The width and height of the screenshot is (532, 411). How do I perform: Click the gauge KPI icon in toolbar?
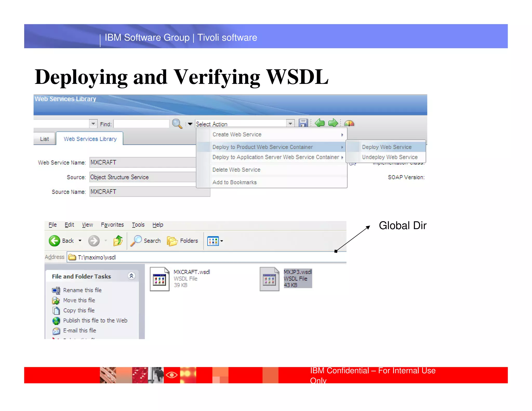click(x=349, y=123)
